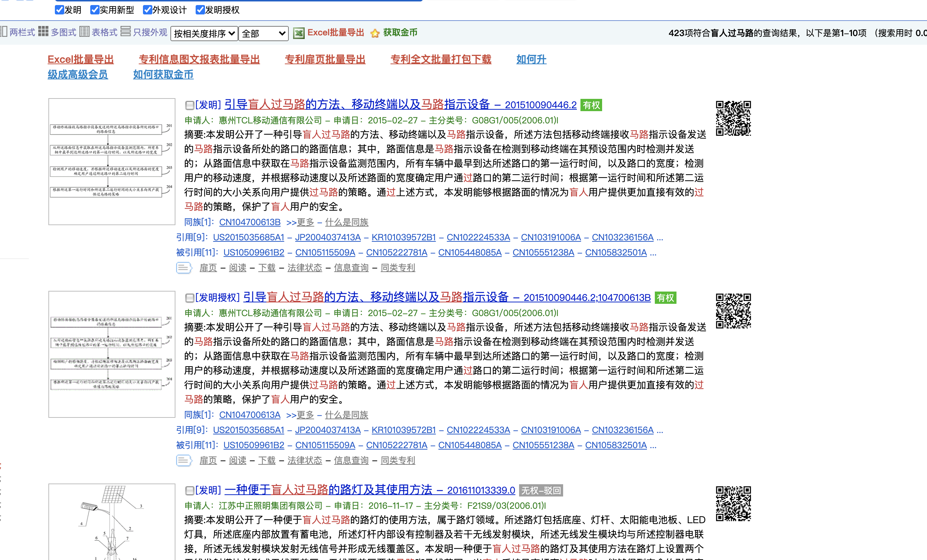Open 专利全文批量打包下载 link
The width and height of the screenshot is (927, 560).
441,60
